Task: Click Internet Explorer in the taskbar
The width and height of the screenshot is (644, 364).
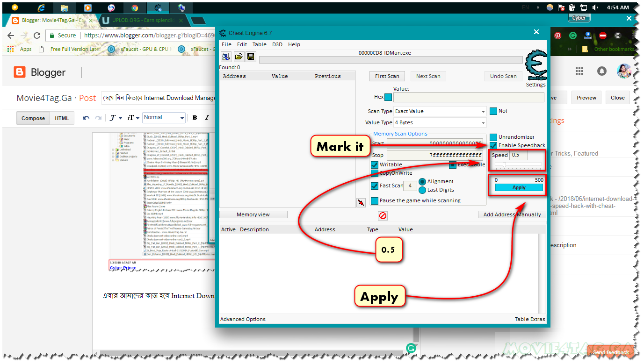Action: click(x=42, y=8)
